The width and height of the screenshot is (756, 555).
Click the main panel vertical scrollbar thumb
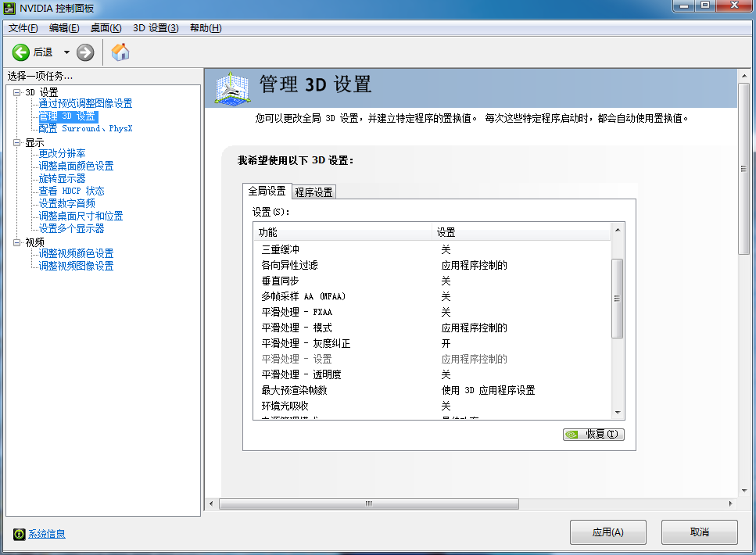(x=744, y=169)
